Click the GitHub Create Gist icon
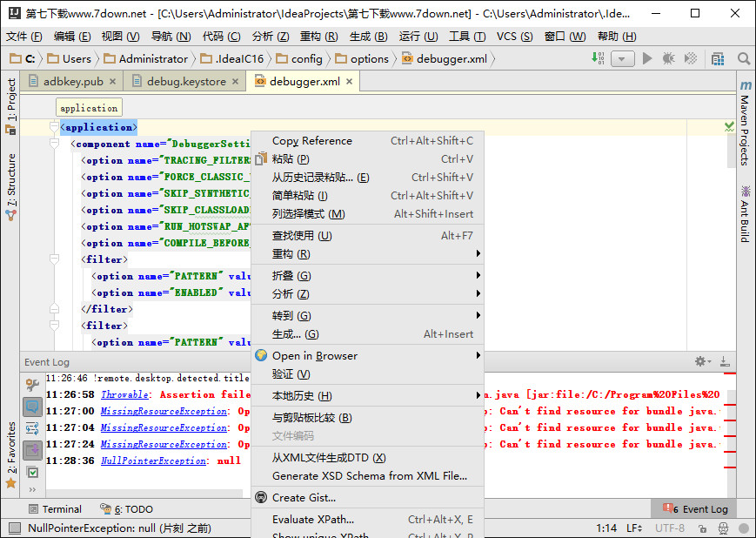The height and width of the screenshot is (538, 756). click(261, 497)
